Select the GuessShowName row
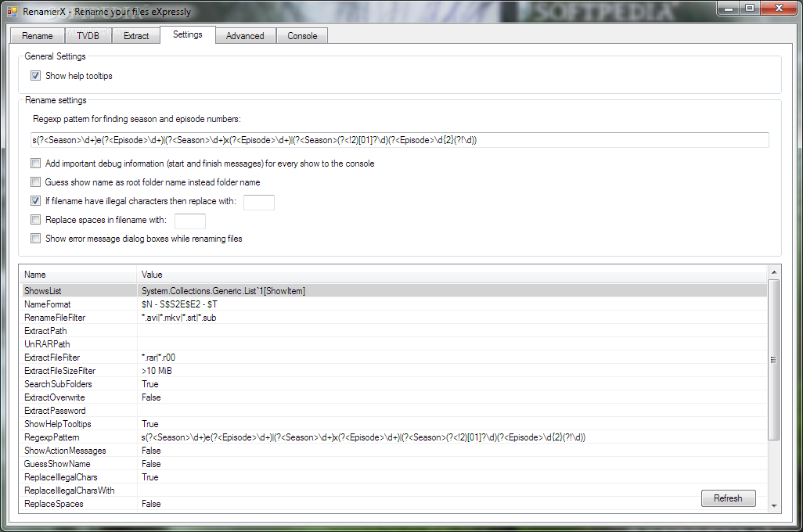Screen dimensions: 803x532 394,464
